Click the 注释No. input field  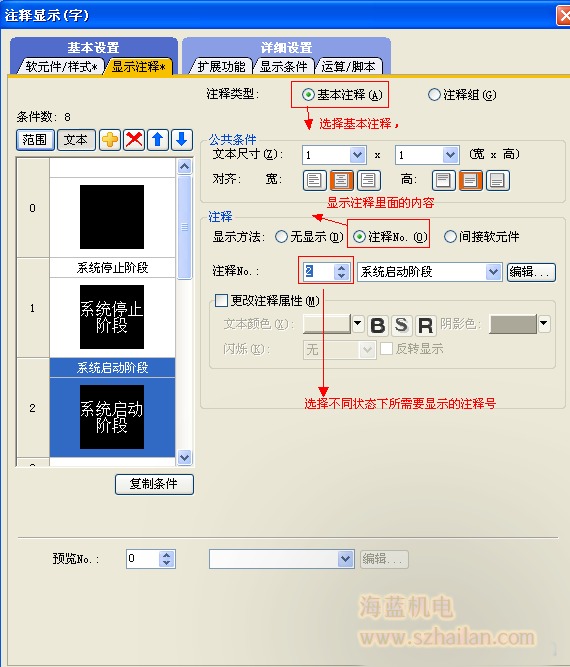click(319, 271)
